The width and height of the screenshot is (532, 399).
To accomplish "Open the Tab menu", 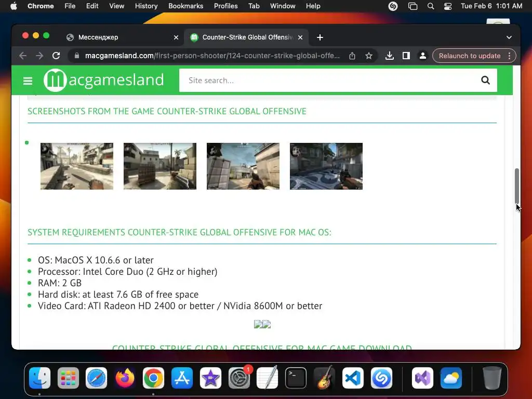I will point(254,6).
